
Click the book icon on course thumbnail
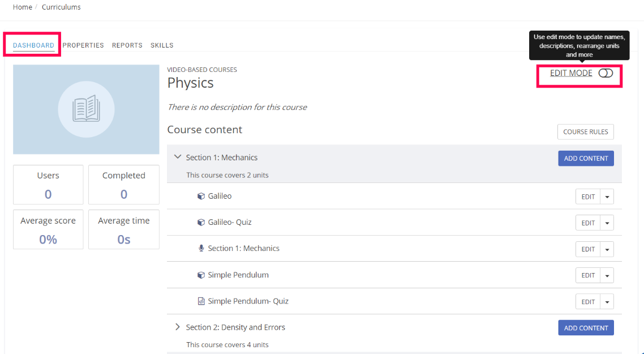point(86,109)
